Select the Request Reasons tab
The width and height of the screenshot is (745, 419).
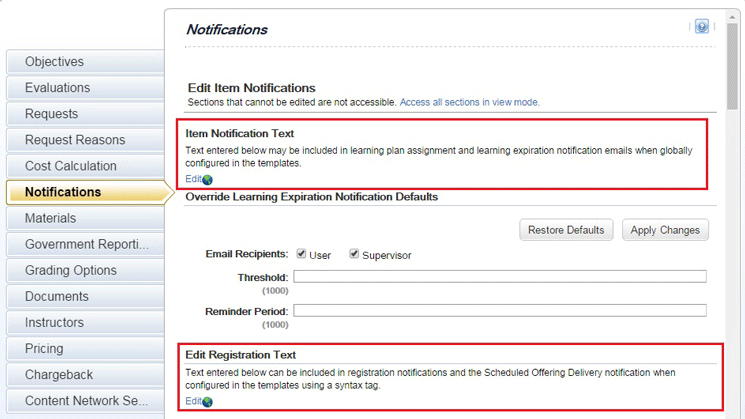coord(84,140)
